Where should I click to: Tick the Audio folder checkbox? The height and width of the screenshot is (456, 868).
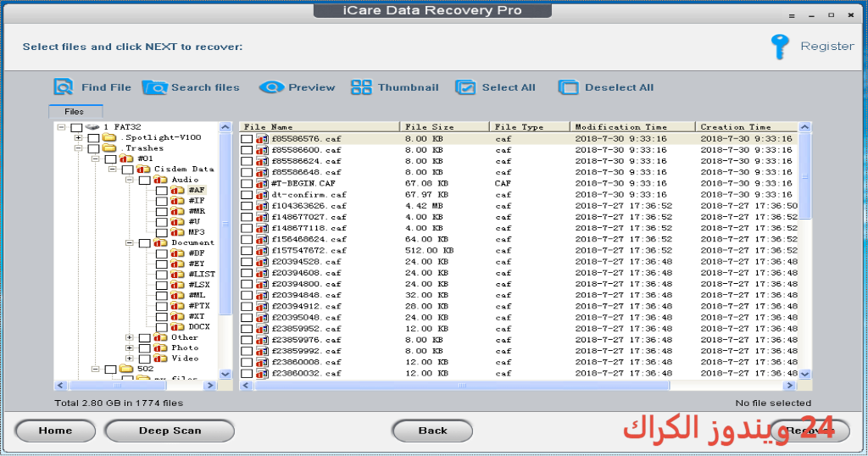144,180
